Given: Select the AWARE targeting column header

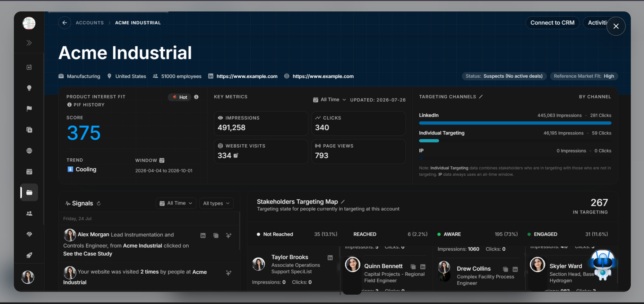Looking at the screenshot, I should click(x=477, y=234).
